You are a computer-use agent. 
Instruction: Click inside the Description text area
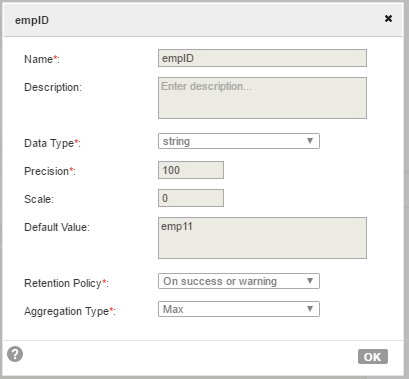(x=262, y=98)
